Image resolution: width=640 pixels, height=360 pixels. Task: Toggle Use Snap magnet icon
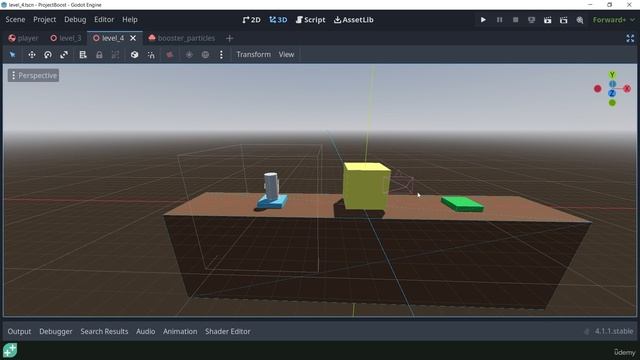tap(151, 55)
